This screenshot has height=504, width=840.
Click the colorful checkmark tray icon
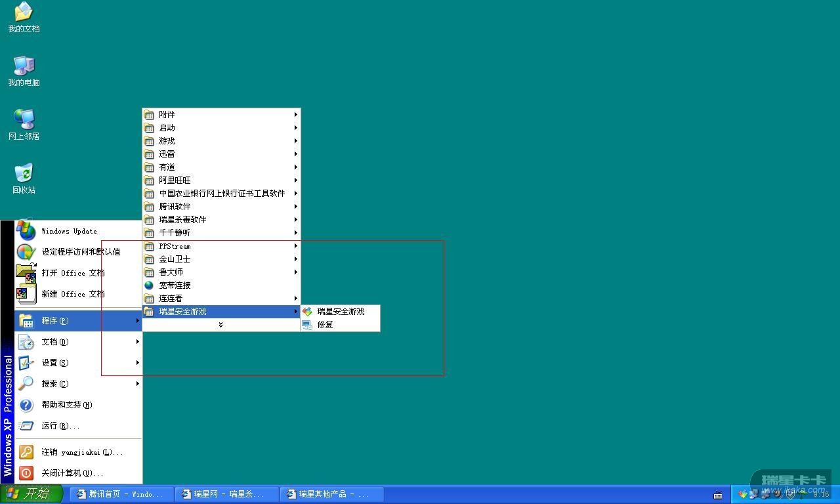point(743,494)
